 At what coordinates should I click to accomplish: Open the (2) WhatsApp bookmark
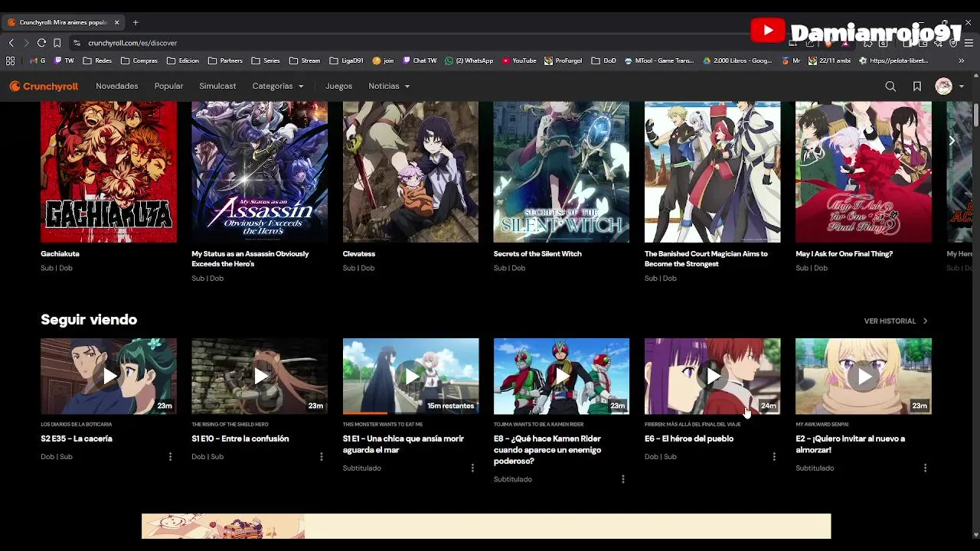click(469, 60)
